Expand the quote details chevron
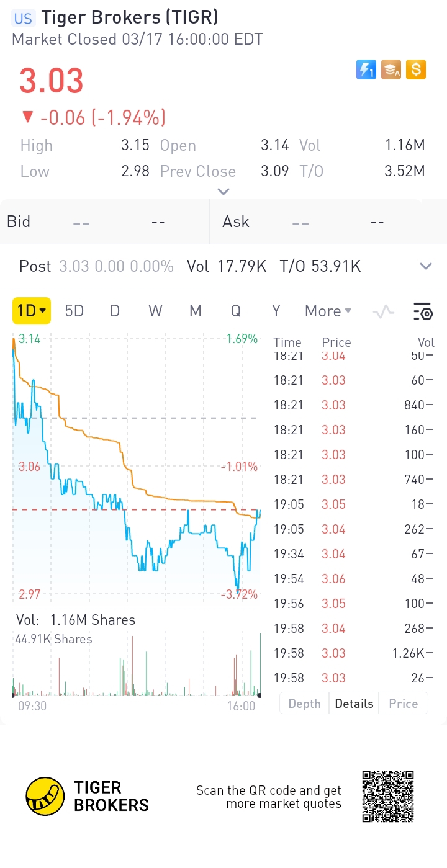Viewport: 447px width, 868px height. 223,192
